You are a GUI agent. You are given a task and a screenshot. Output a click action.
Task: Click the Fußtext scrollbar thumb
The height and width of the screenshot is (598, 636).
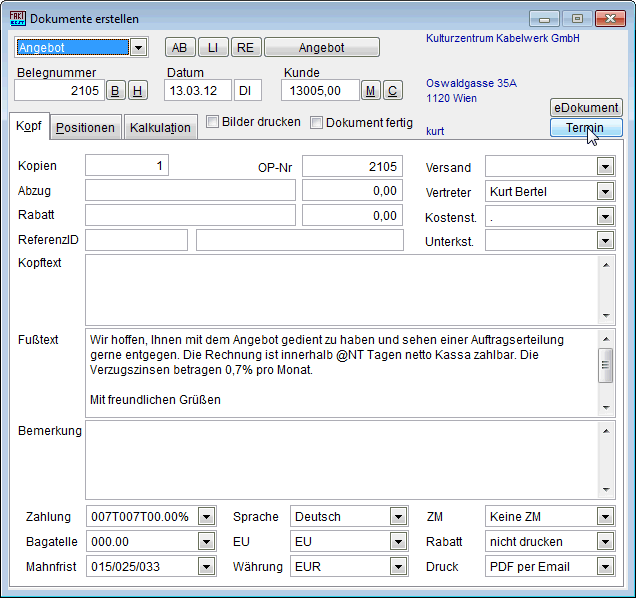pyautogui.click(x=606, y=366)
